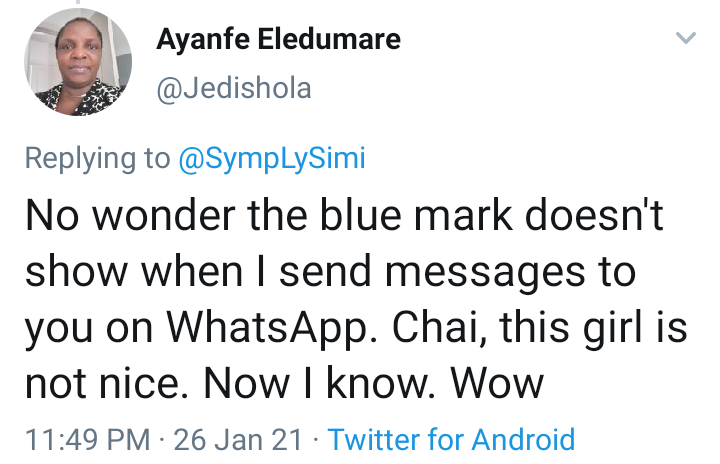Open the tweet options chevron menu
The image size is (720, 464).
coord(686,40)
